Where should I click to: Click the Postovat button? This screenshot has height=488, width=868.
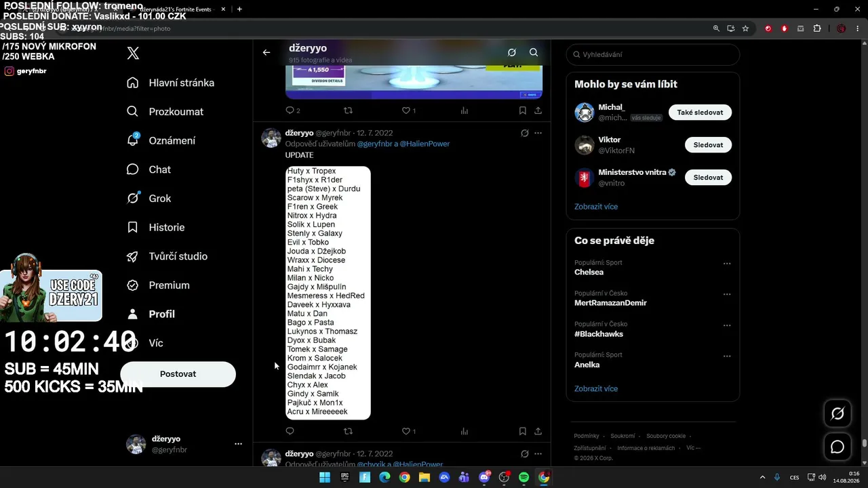click(178, 374)
